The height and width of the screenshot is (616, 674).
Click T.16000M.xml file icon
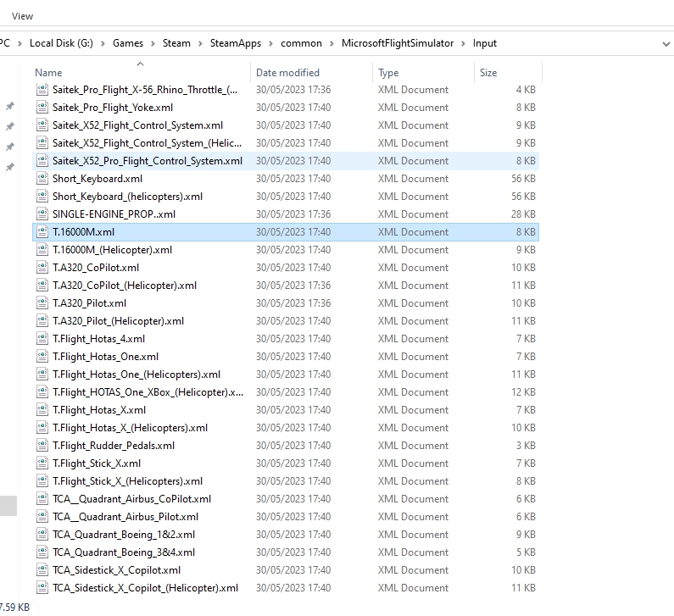[x=42, y=232]
